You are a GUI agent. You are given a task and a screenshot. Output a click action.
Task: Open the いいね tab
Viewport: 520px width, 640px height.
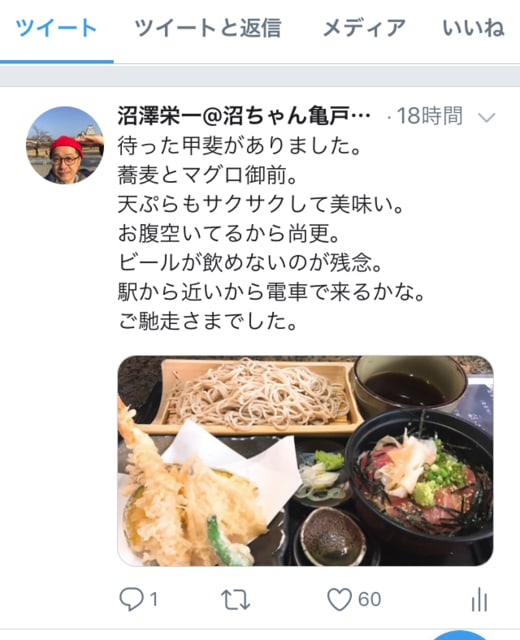tap(473, 28)
